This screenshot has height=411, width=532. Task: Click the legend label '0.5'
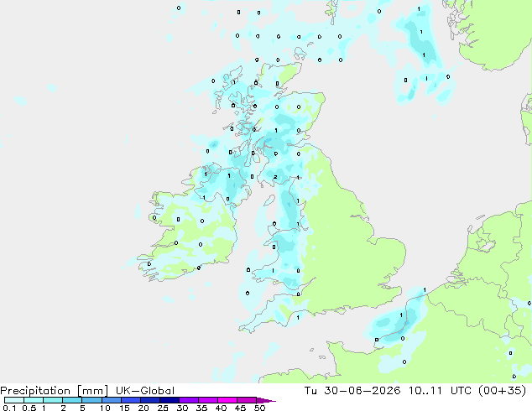click(29, 408)
